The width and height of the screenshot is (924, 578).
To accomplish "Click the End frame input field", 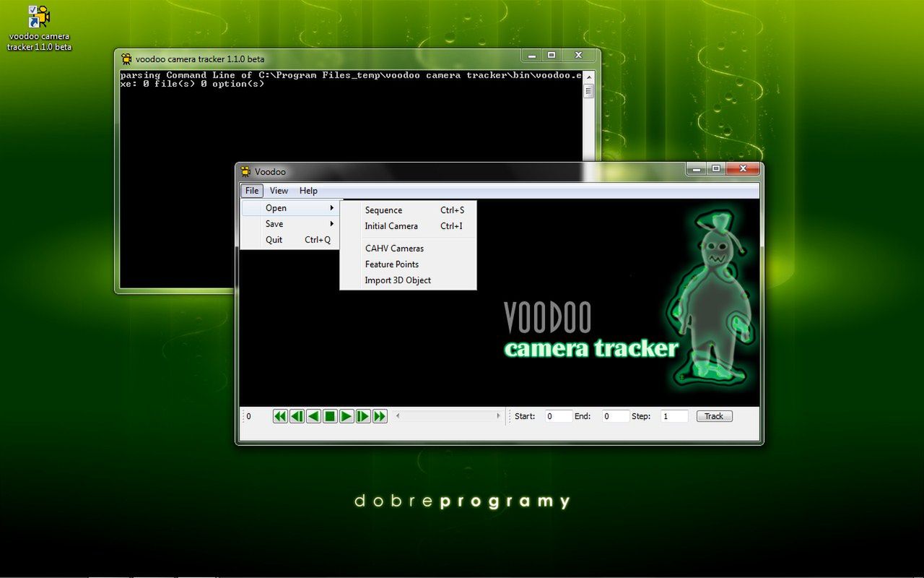I will pyautogui.click(x=616, y=416).
